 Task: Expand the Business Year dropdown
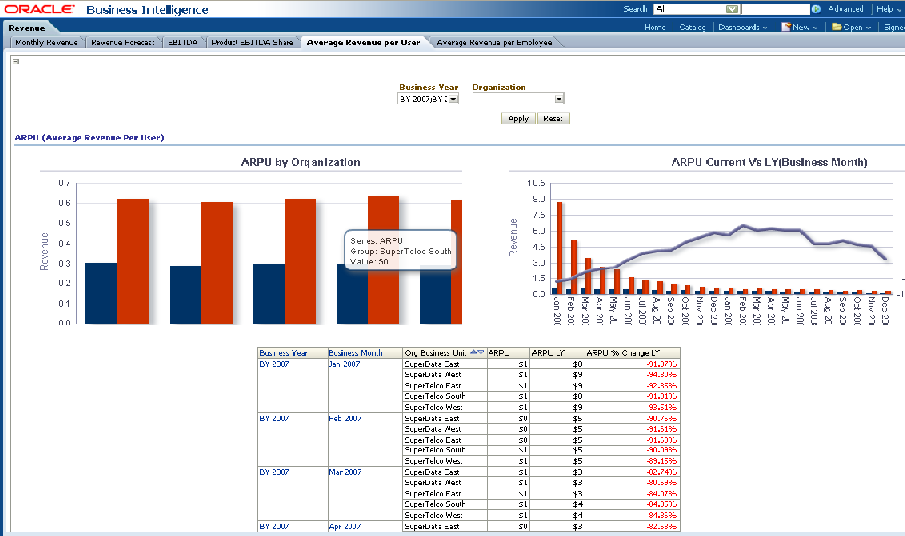tap(453, 99)
